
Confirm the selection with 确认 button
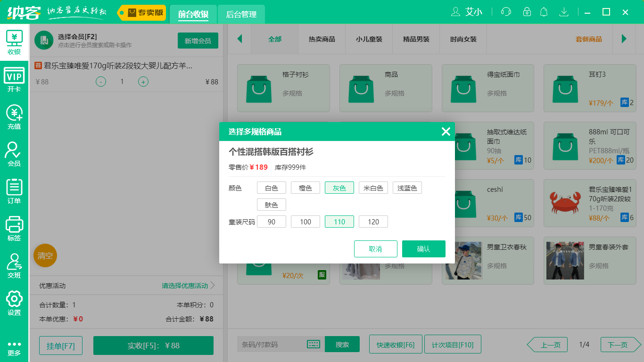[423, 249]
